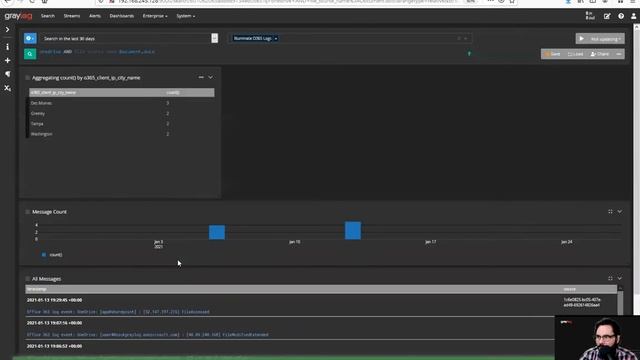Open the Streams menu item
The width and height of the screenshot is (640, 360).
(x=72, y=16)
